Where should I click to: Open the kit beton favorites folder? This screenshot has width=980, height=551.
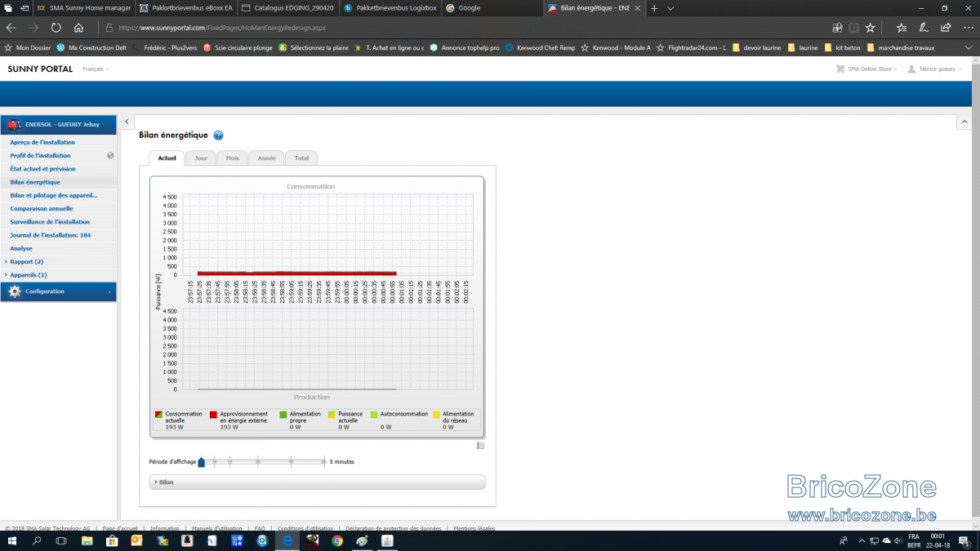click(x=841, y=47)
